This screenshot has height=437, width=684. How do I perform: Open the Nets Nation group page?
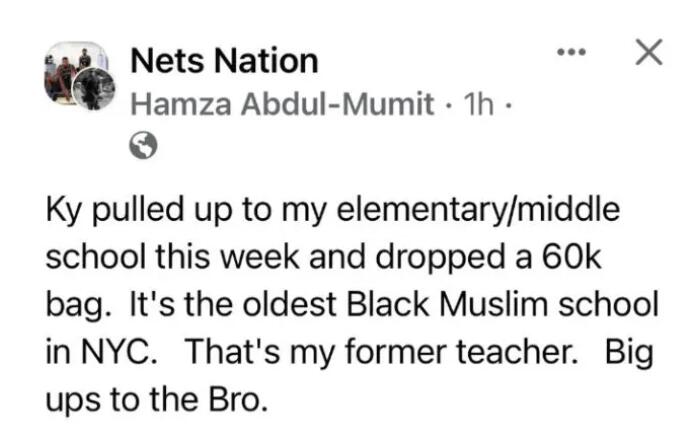pyautogui.click(x=224, y=61)
